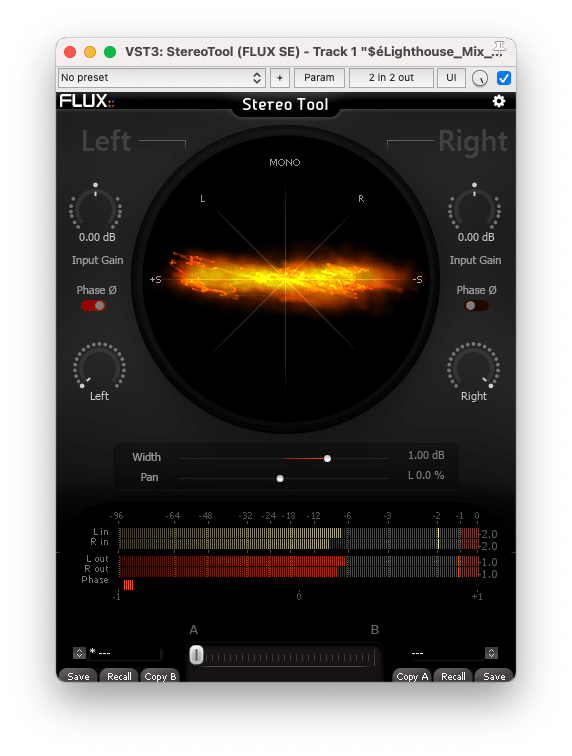Click the right channel Input Gain knob
Viewport: 572px width, 756px height.
click(475, 208)
